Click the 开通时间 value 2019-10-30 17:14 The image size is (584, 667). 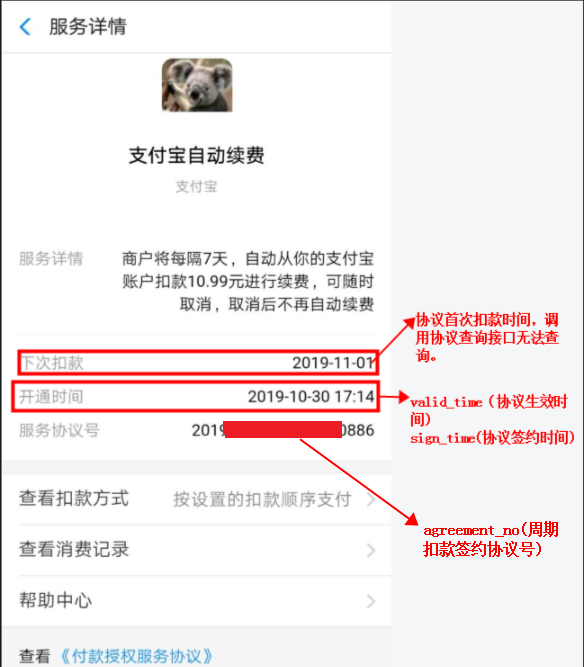pos(311,396)
